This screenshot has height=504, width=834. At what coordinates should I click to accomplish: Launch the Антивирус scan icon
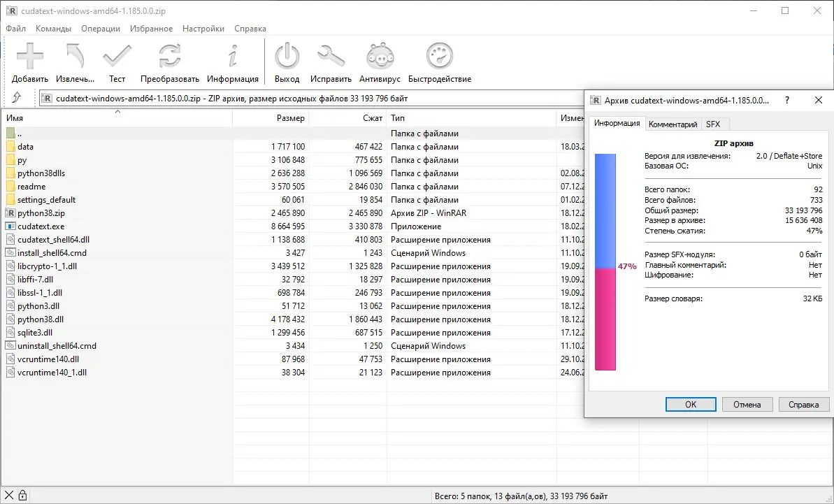(x=380, y=57)
